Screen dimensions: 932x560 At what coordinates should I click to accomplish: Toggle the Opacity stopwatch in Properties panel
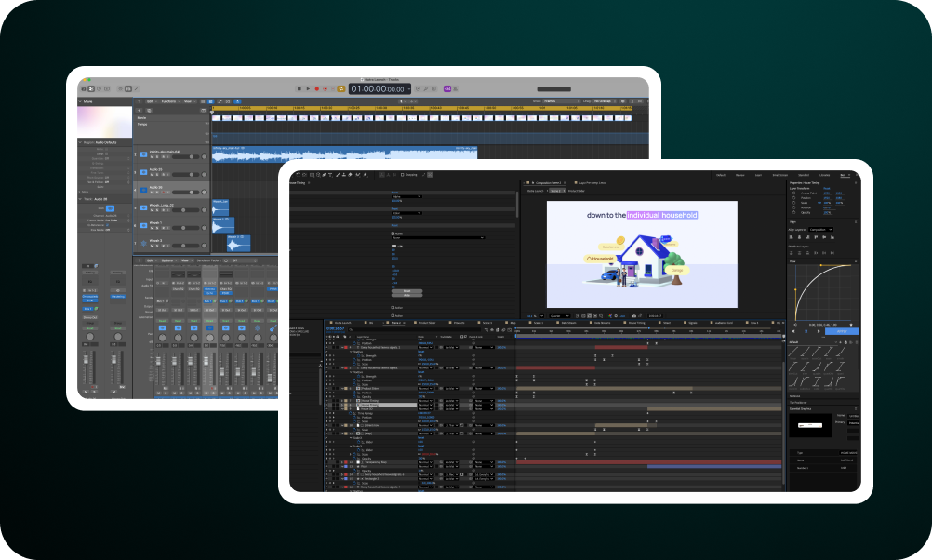[794, 212]
